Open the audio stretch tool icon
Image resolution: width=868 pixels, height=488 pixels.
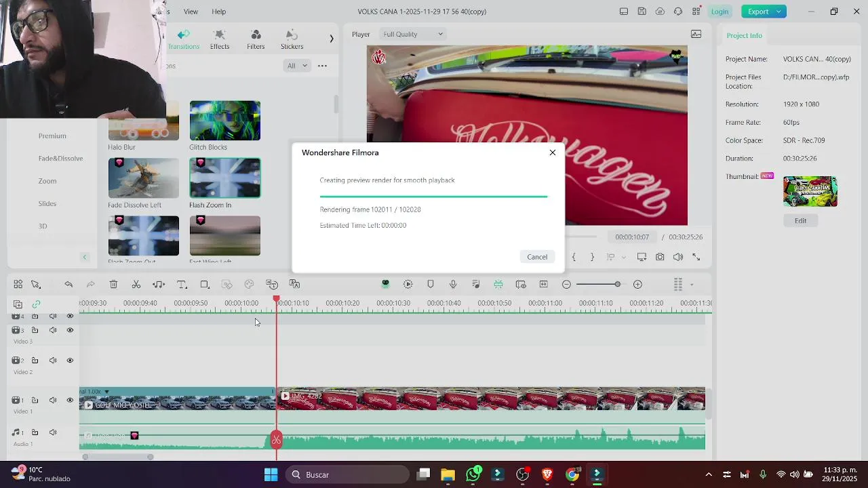(x=159, y=285)
